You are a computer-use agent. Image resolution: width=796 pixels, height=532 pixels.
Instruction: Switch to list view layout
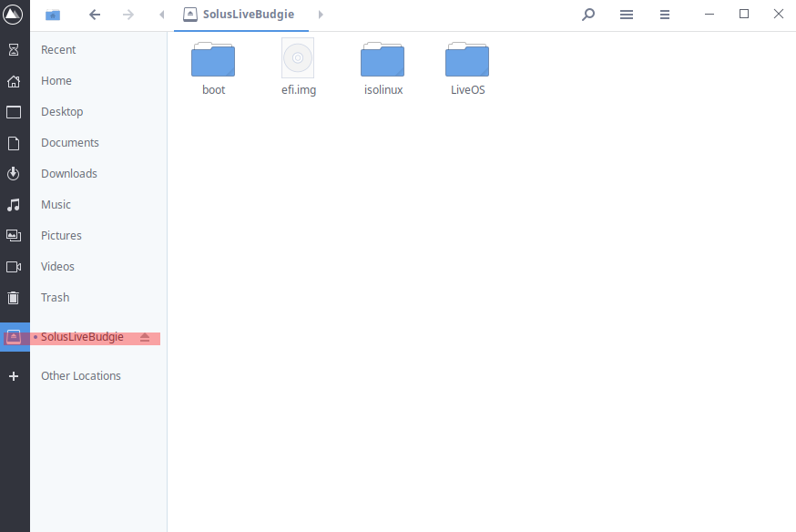[627, 15]
